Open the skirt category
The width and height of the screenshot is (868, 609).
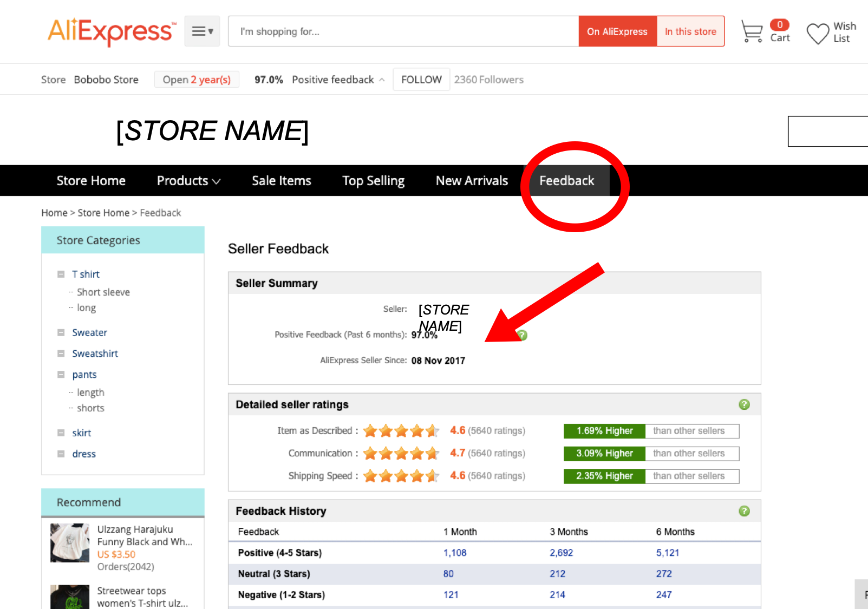click(x=82, y=433)
